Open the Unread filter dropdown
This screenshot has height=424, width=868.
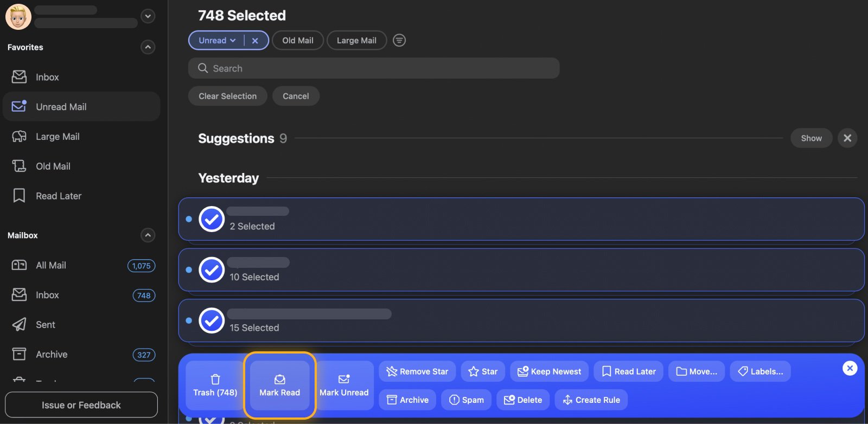pos(217,41)
